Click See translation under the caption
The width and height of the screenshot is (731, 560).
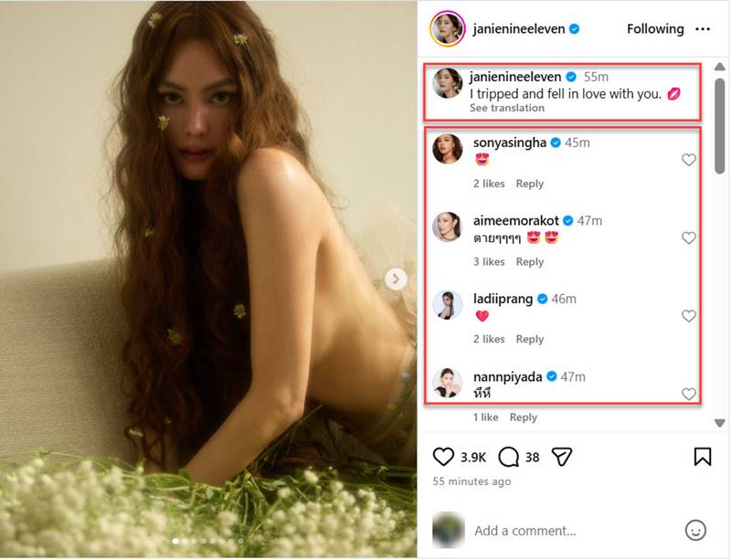pyautogui.click(x=506, y=108)
